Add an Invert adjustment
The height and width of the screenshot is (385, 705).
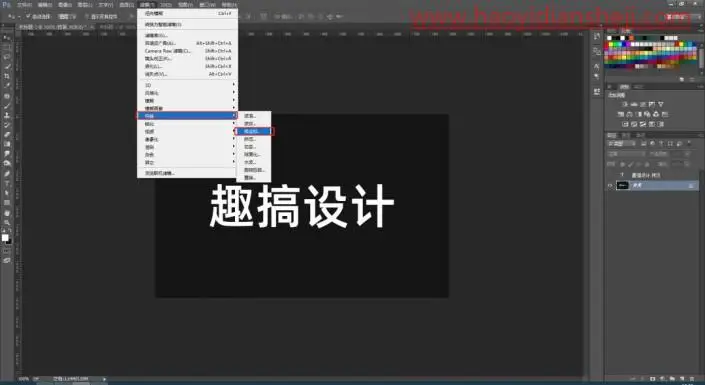tap(625, 124)
